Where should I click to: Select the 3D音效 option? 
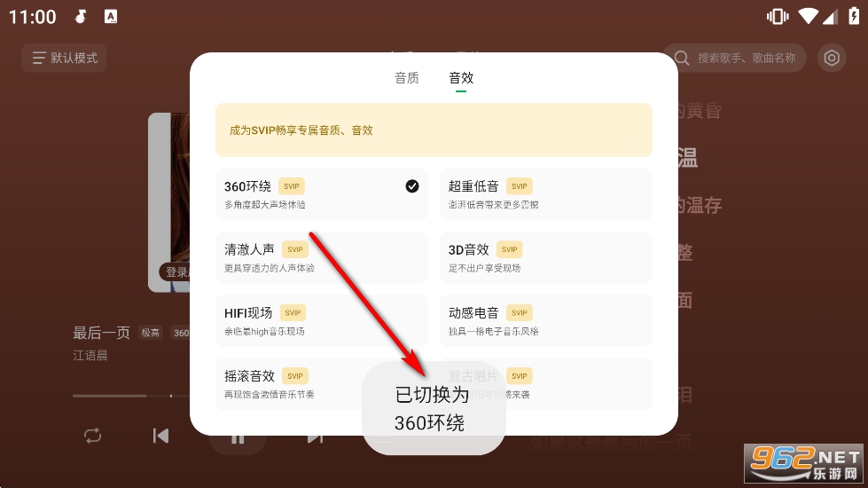(546, 257)
